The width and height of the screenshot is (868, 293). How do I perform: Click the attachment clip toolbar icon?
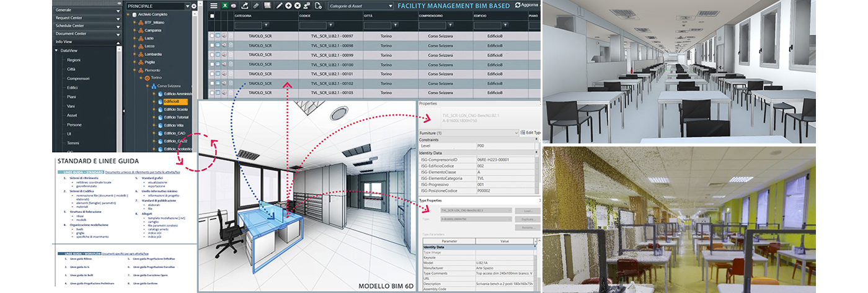tap(255, 6)
